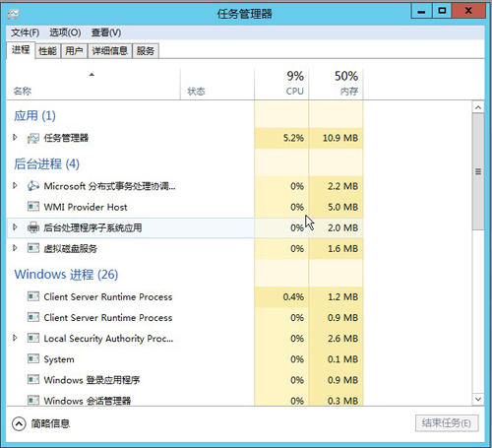Click the 5.0 MB memory value

pyautogui.click(x=342, y=207)
